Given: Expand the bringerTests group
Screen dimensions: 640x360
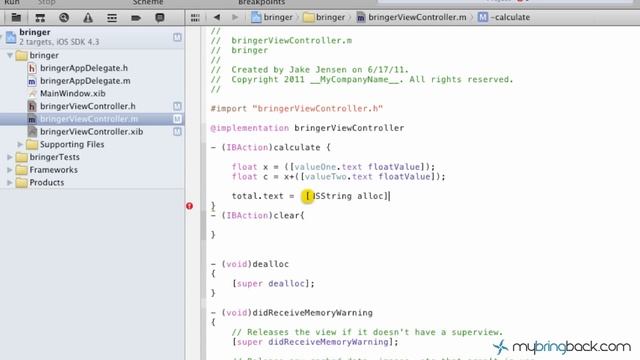Looking at the screenshot, I should click(x=10, y=157).
